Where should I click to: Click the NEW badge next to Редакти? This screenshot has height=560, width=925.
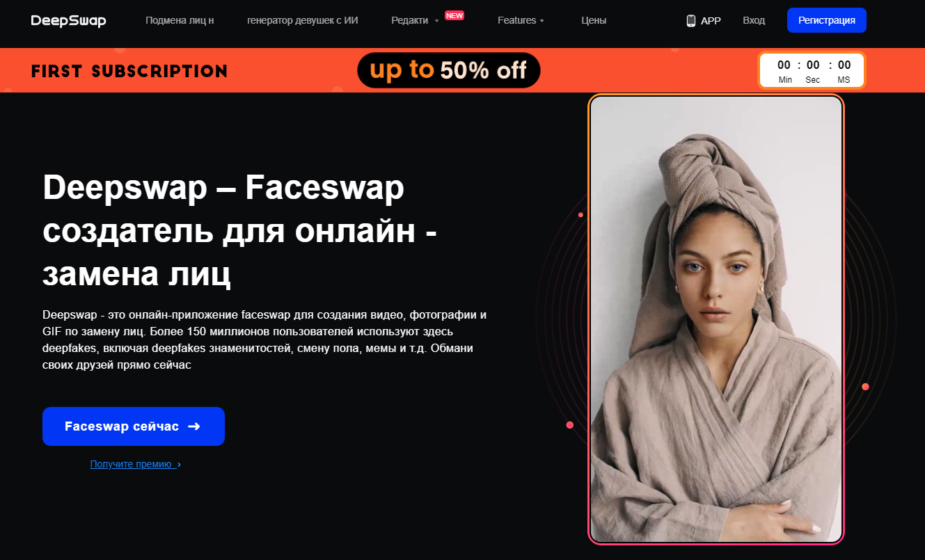point(454,15)
